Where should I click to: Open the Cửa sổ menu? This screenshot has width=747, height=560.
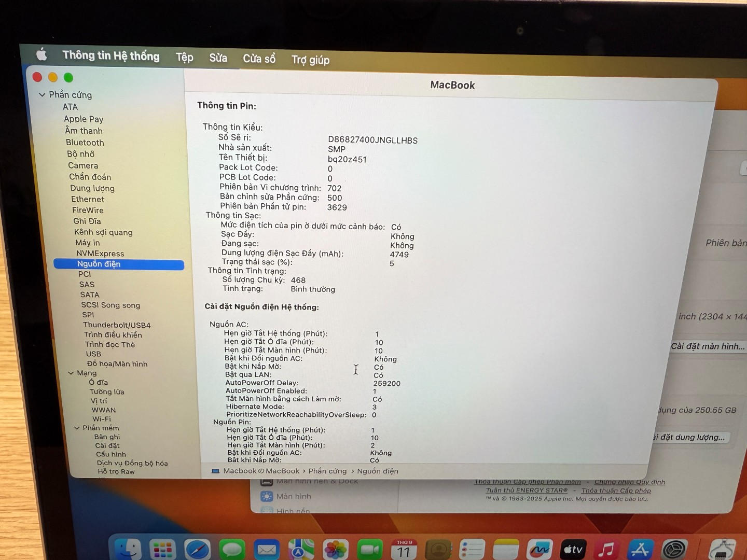pos(259,59)
